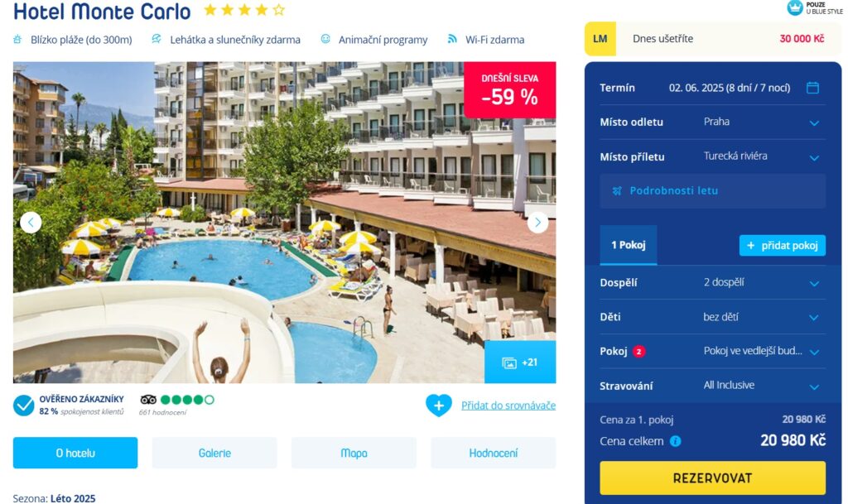Click heart icon to add to comparison

[x=439, y=406]
